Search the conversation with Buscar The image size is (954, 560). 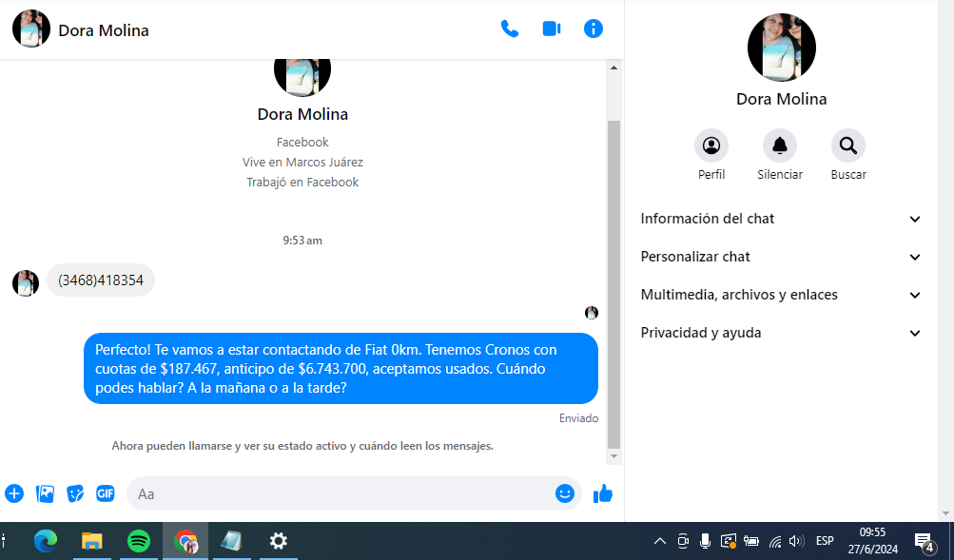[848, 145]
